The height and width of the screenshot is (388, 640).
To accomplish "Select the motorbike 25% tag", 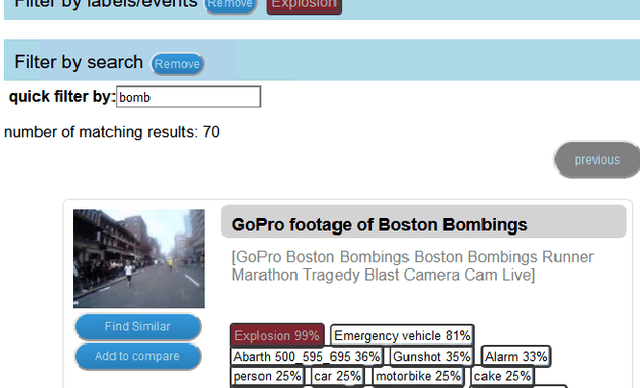I will pos(418,376).
